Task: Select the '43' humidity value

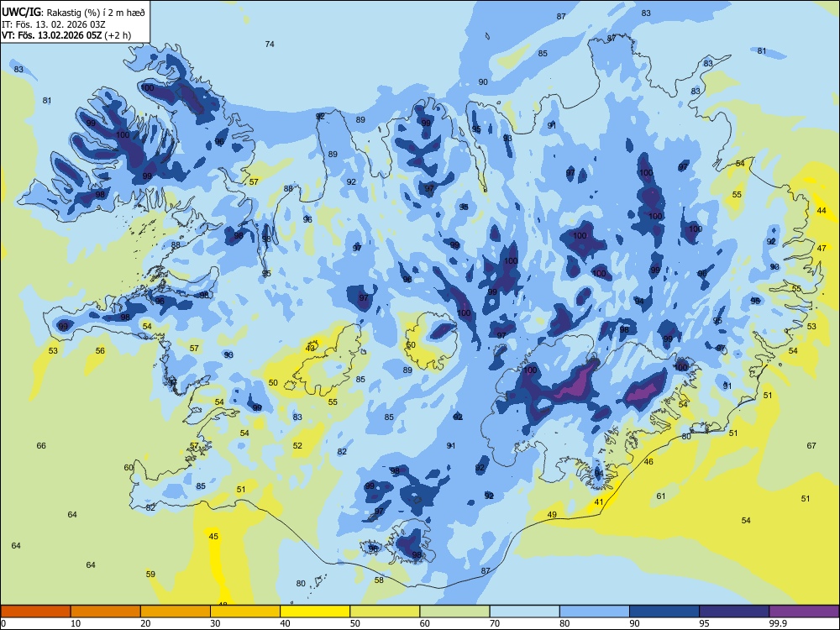Action: (310, 349)
